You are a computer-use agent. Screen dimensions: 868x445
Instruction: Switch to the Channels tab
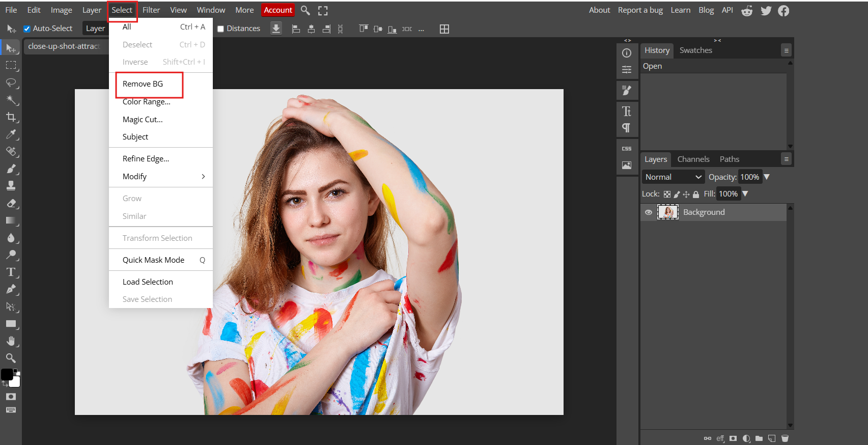[x=693, y=159]
